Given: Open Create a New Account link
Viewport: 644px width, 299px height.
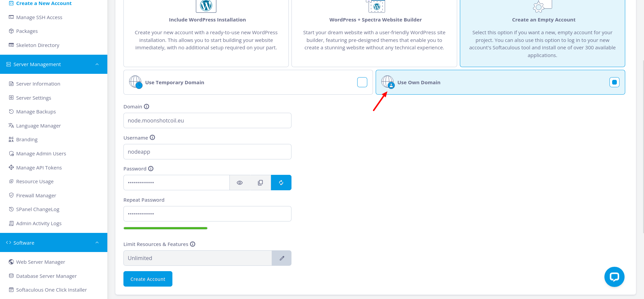Looking at the screenshot, I should click(x=44, y=3).
